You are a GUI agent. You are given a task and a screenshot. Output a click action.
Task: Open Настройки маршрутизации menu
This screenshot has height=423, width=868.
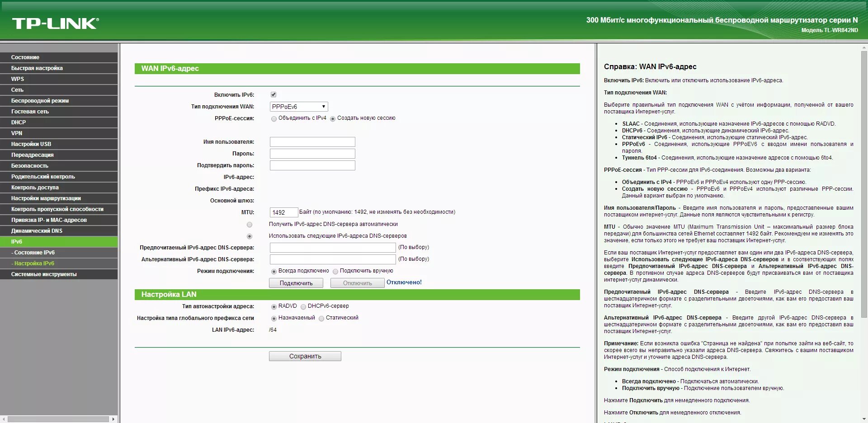(59, 198)
